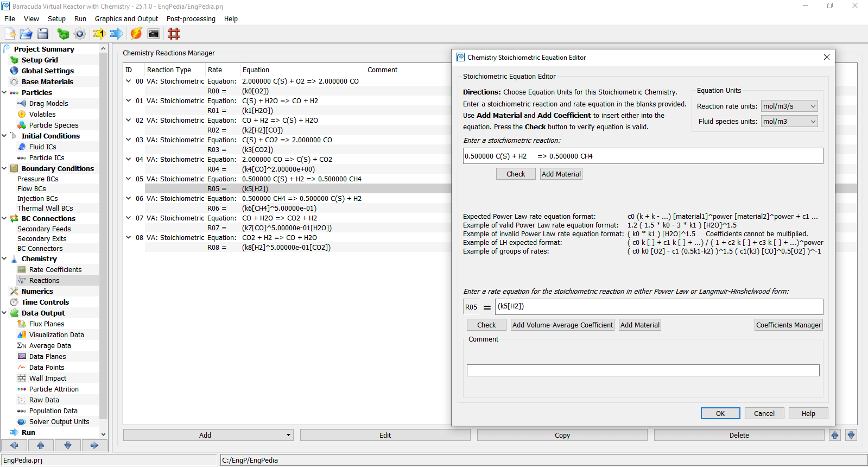Open project with the folder icon
Image resolution: width=868 pixels, height=467 pixels.
tap(26, 34)
